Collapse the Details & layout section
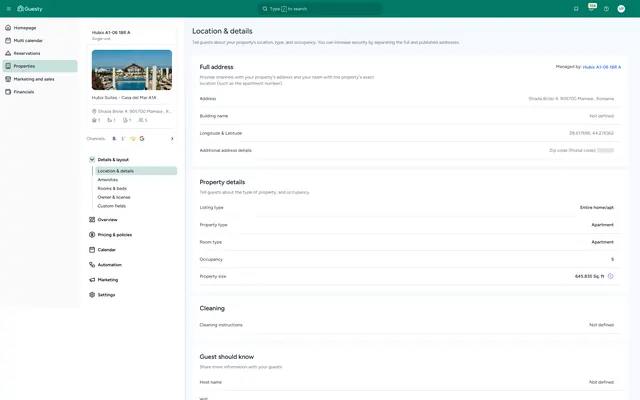The height and width of the screenshot is (400, 640). 92,160
